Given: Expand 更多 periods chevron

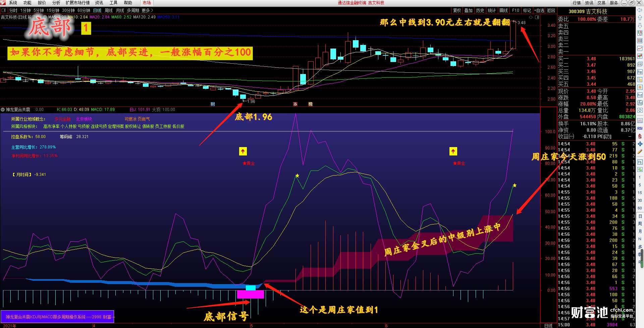Looking at the screenshot, I should point(152,10).
